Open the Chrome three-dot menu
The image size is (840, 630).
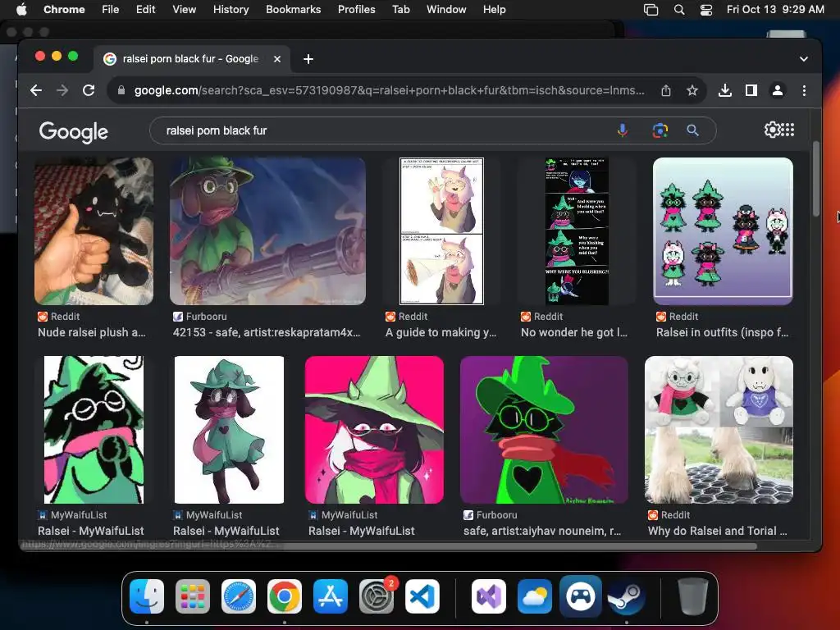804,90
